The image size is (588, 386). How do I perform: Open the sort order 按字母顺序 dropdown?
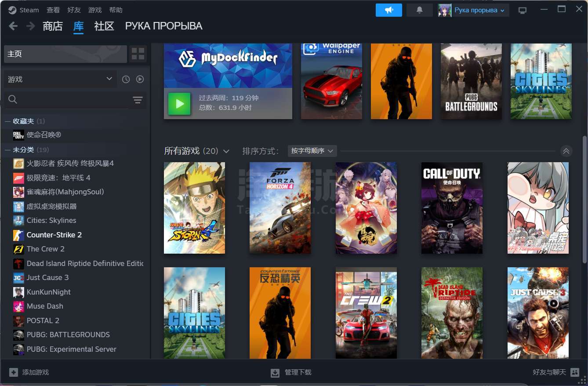click(312, 151)
